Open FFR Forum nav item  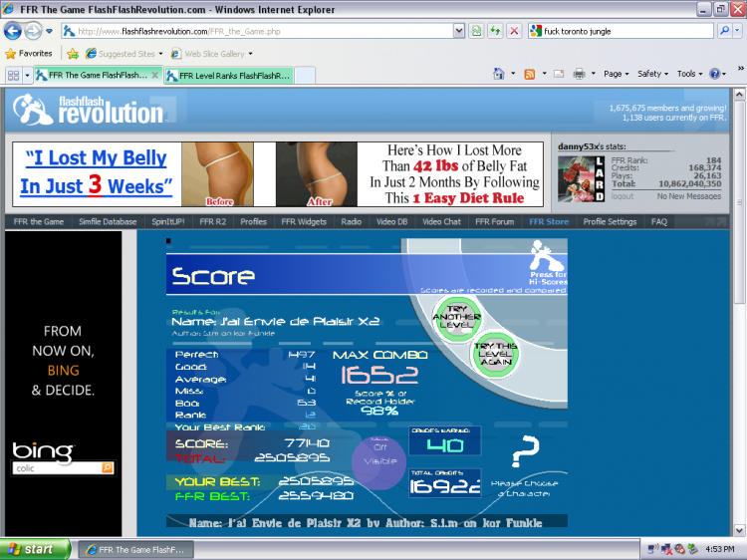click(x=494, y=221)
